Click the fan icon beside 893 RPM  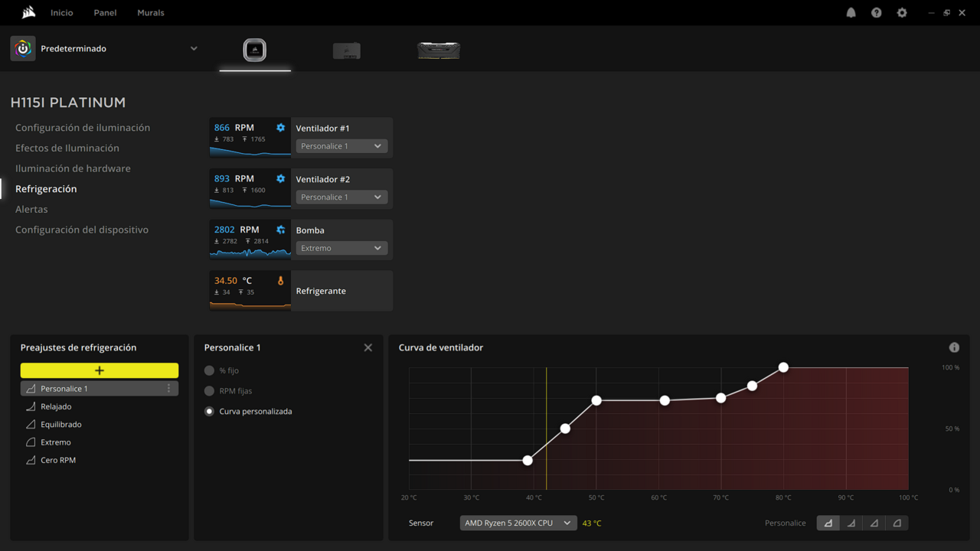click(x=280, y=178)
